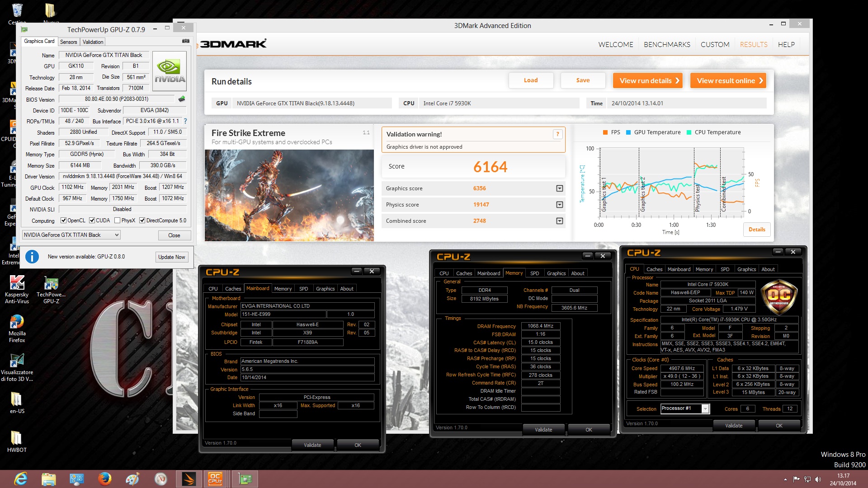Click the Firefox taskbar icon
This screenshot has height=488, width=868.
(104, 479)
